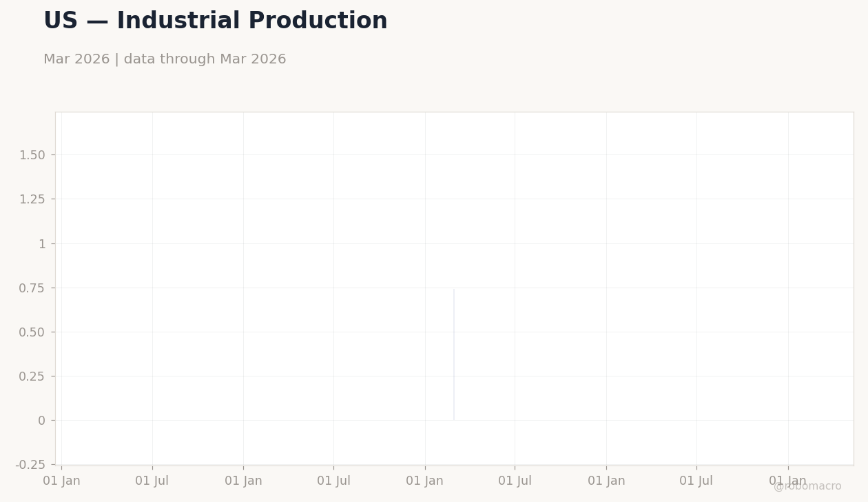Select the 'Mar 2026 | data through Mar 2026' subtitle

click(x=165, y=60)
